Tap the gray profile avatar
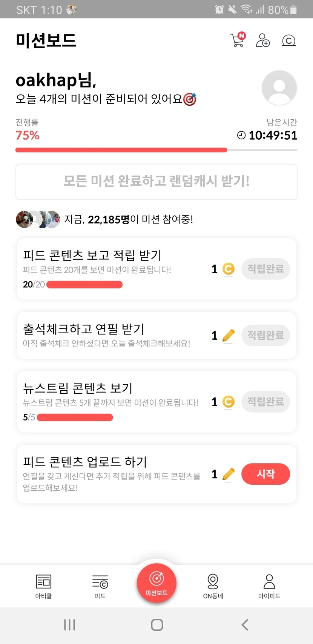The image size is (313, 644). point(279,88)
